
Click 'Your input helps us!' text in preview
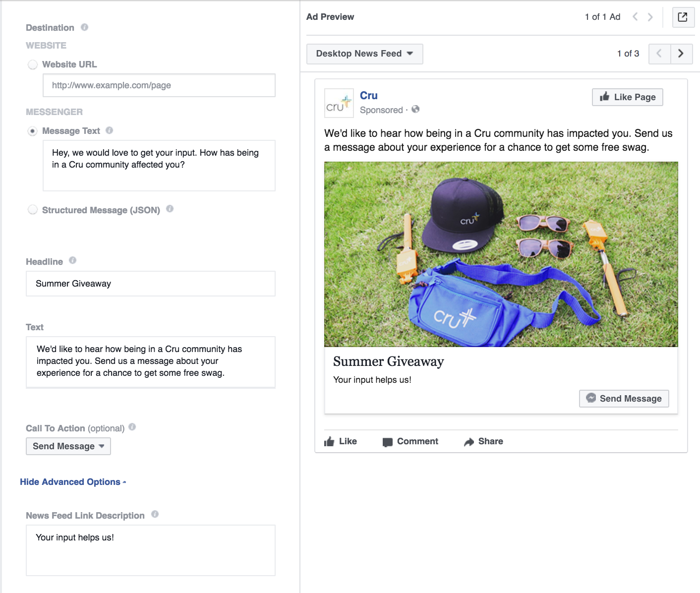click(372, 380)
